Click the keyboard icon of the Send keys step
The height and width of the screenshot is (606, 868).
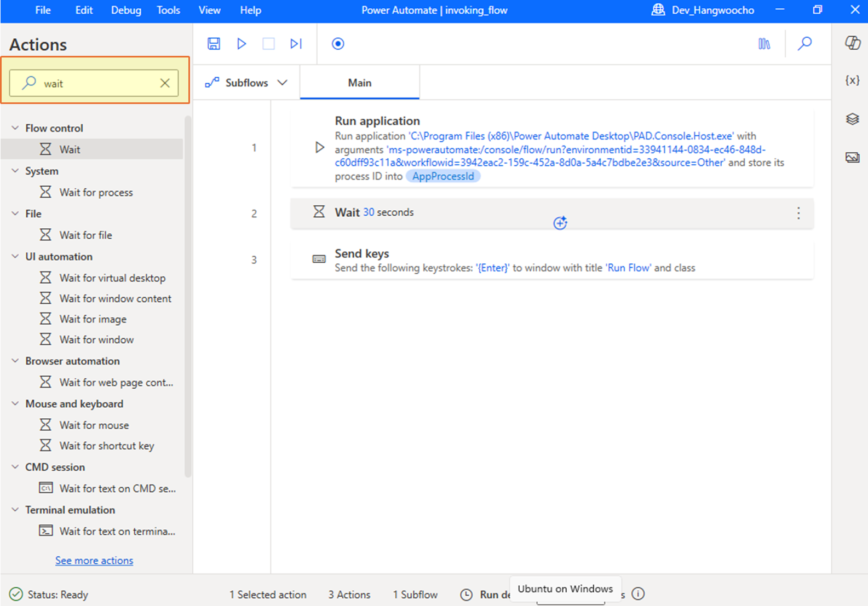[319, 259]
